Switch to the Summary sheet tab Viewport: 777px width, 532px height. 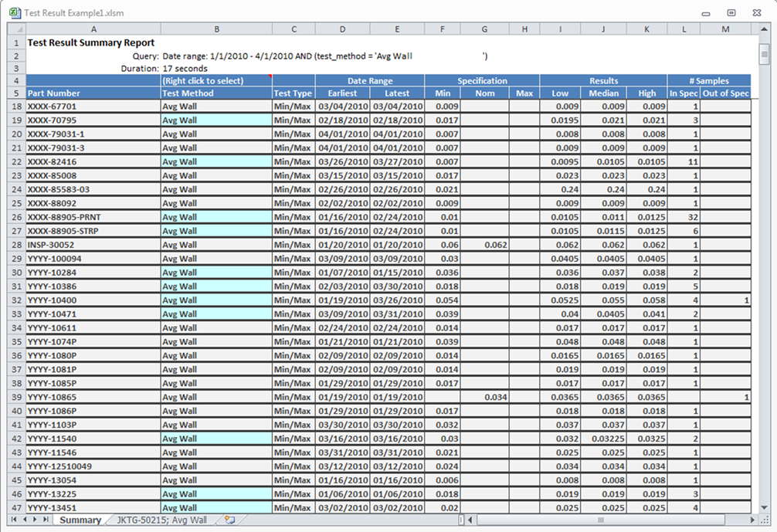[x=80, y=520]
